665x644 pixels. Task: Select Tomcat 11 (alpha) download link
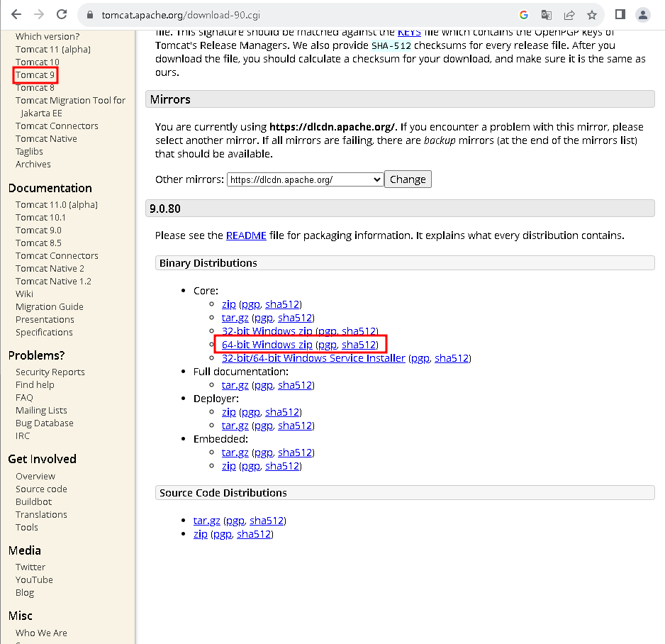click(x=53, y=49)
